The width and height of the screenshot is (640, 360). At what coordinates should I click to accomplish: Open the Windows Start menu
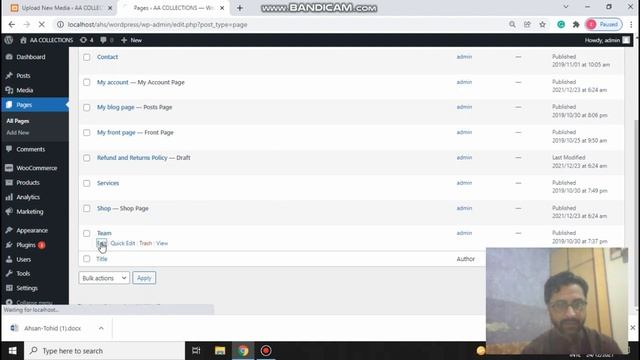pos(12,351)
